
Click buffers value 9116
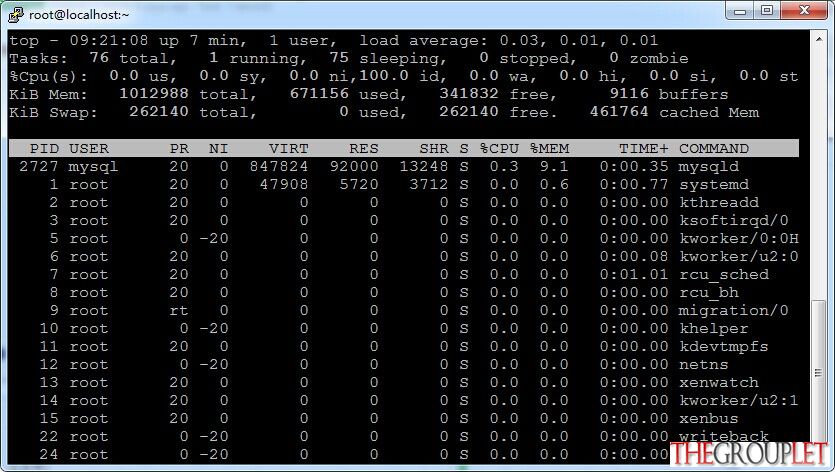[x=629, y=94]
